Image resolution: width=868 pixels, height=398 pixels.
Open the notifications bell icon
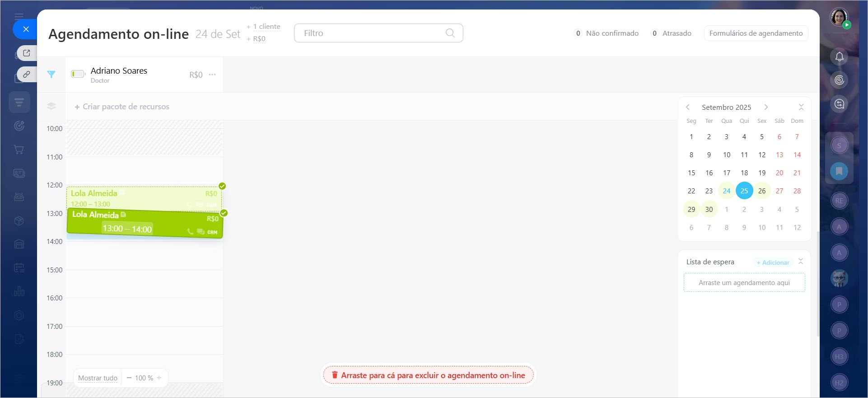839,57
